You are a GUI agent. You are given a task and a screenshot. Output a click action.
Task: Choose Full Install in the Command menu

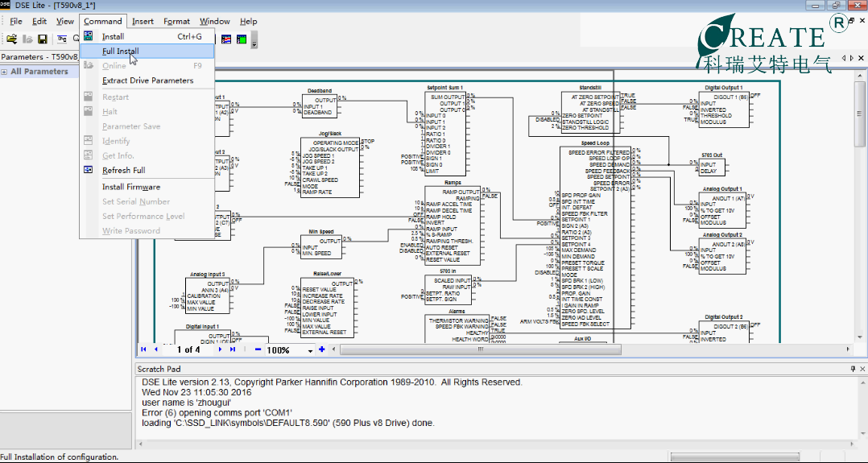(147, 51)
